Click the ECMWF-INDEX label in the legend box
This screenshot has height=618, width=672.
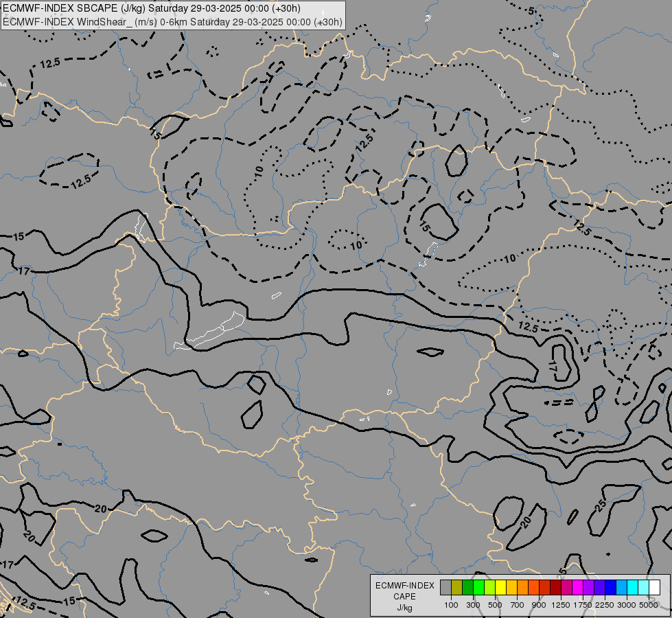(x=405, y=586)
